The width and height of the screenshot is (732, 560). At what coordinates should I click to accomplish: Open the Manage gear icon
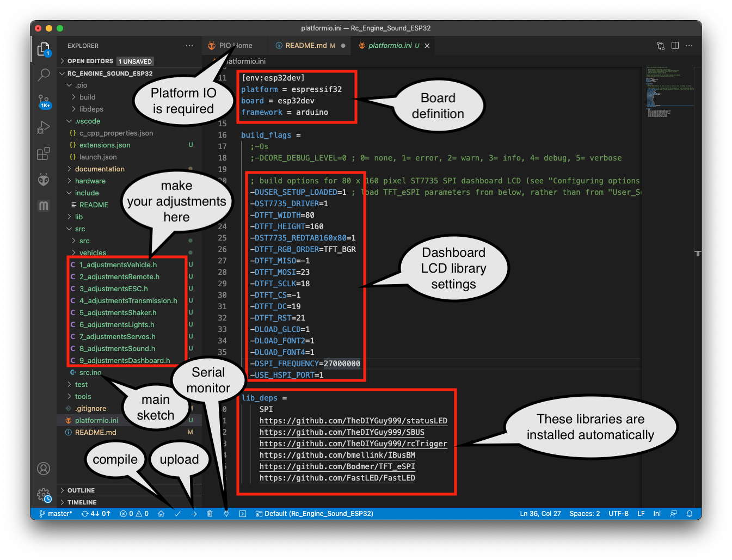pyautogui.click(x=44, y=495)
